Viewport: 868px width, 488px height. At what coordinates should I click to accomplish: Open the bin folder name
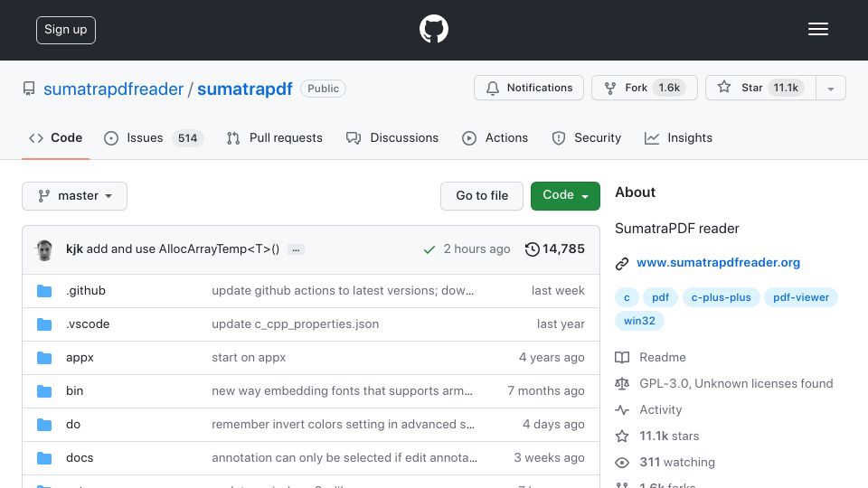tap(75, 390)
